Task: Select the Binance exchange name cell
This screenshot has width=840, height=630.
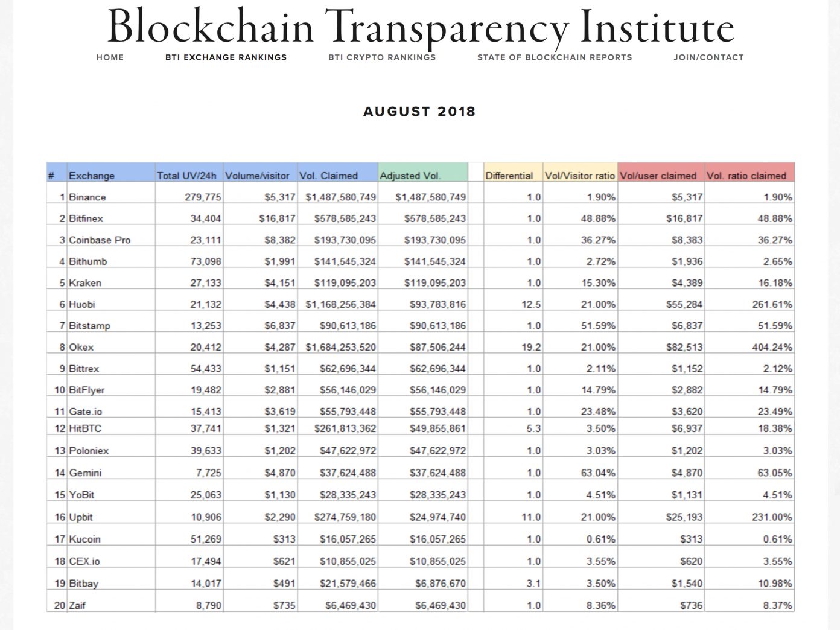Action: click(x=87, y=197)
